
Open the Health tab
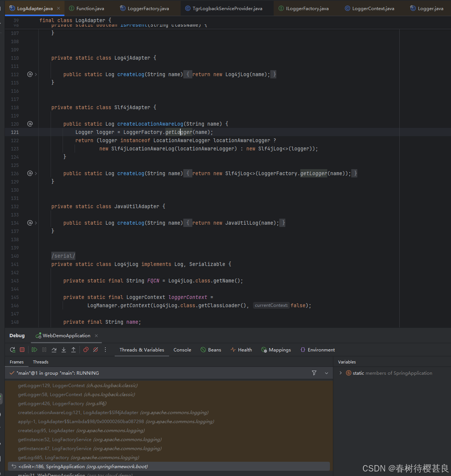coord(241,350)
